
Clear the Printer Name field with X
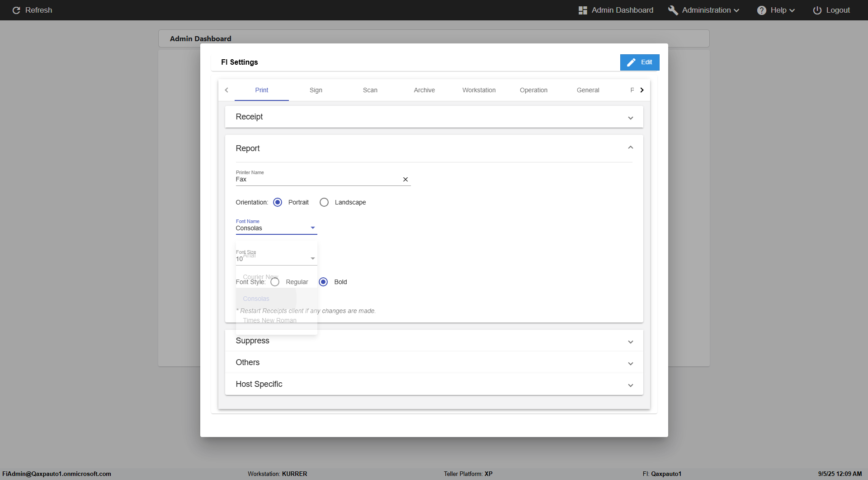[x=406, y=180]
